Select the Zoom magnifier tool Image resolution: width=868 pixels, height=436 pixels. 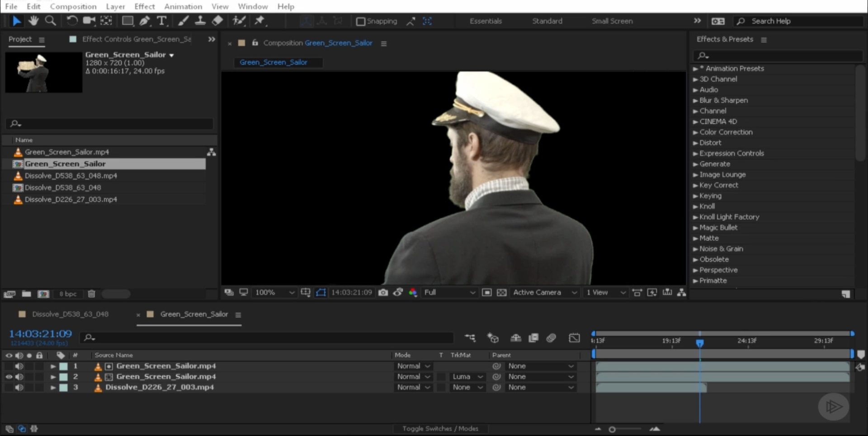(x=51, y=21)
